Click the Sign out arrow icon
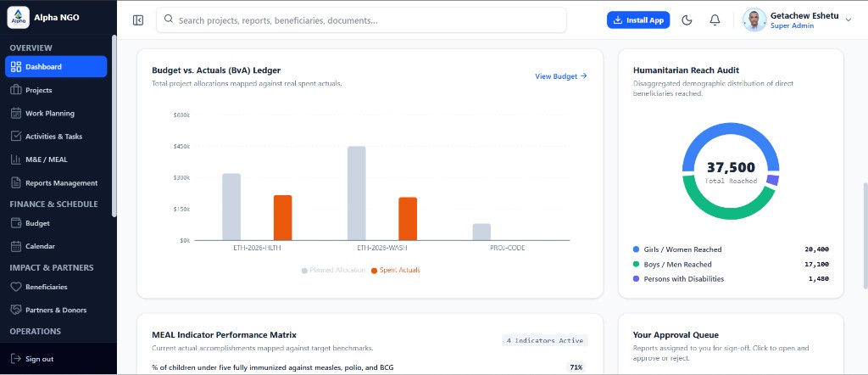This screenshot has width=868, height=375. pyautogui.click(x=16, y=359)
